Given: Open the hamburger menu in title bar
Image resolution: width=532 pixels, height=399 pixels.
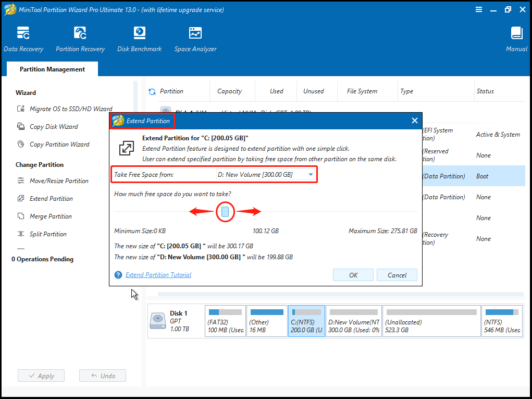Looking at the screenshot, I should pyautogui.click(x=479, y=9).
